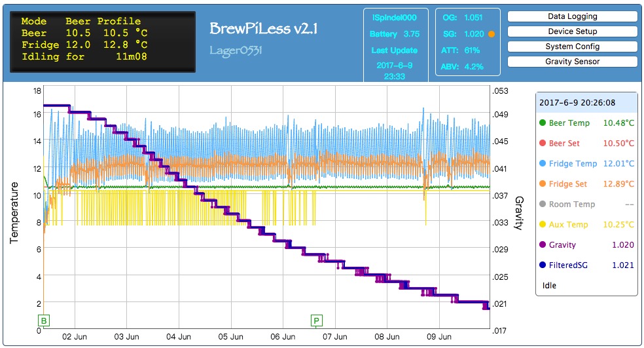Click the OG value 1.051
The height and width of the screenshot is (348, 644).
(x=473, y=18)
